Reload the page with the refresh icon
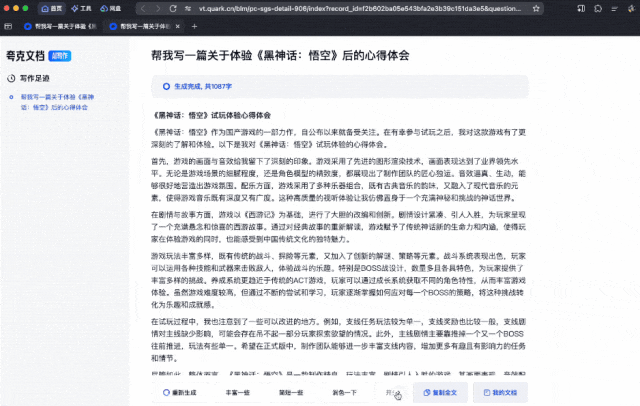The image size is (640, 406). click(173, 9)
